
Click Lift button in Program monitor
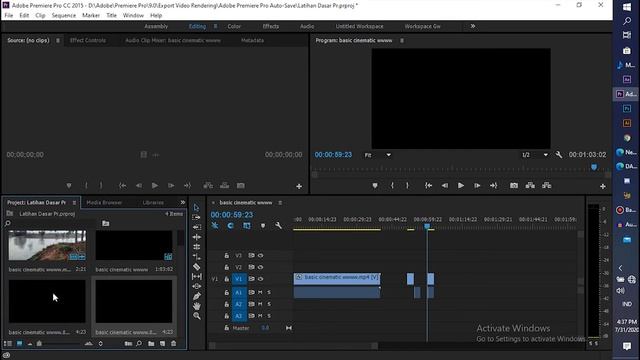530,185
